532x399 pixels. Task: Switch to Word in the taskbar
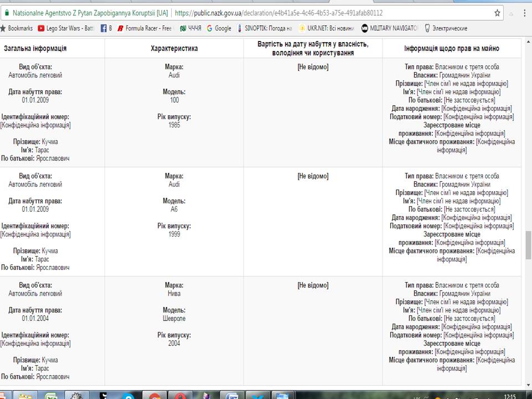[234, 396]
